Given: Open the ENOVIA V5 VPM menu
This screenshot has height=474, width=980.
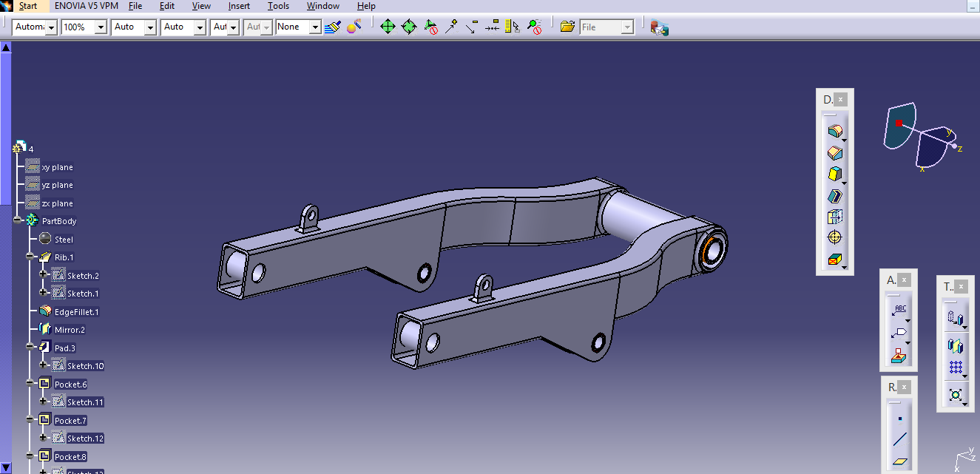Looking at the screenshot, I should pos(87,6).
